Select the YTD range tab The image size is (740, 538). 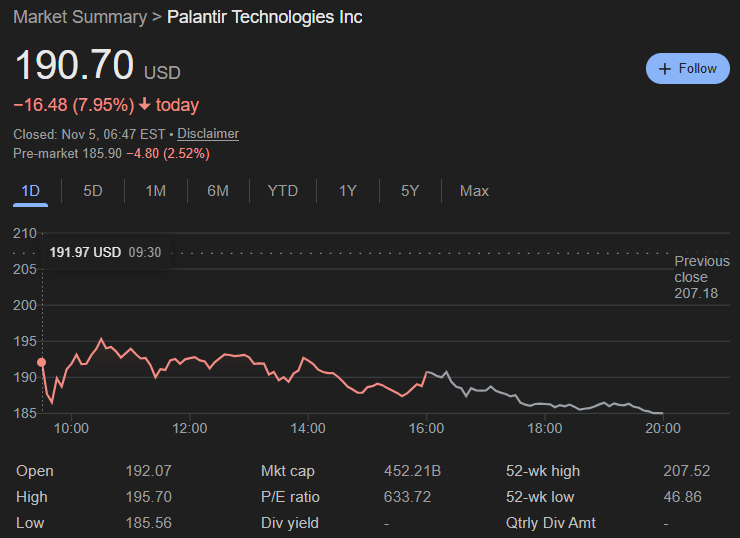click(x=283, y=190)
